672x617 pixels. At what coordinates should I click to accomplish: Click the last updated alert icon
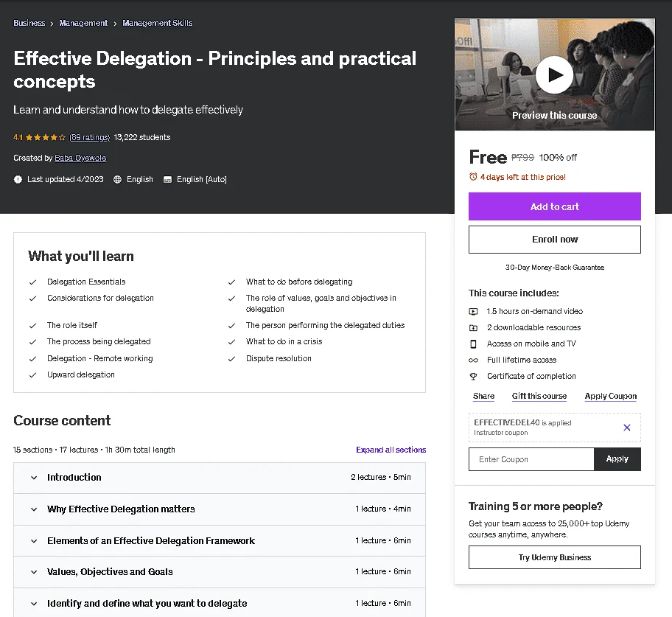pyautogui.click(x=18, y=179)
